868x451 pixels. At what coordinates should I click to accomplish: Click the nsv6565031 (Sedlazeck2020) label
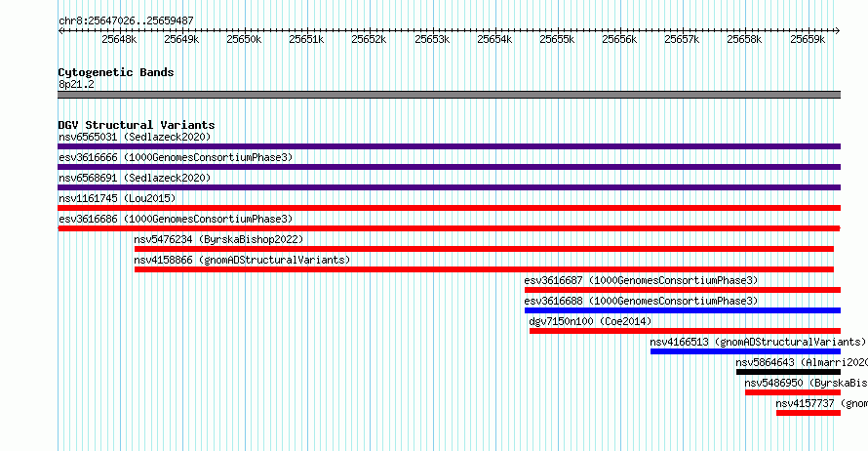coord(135,137)
